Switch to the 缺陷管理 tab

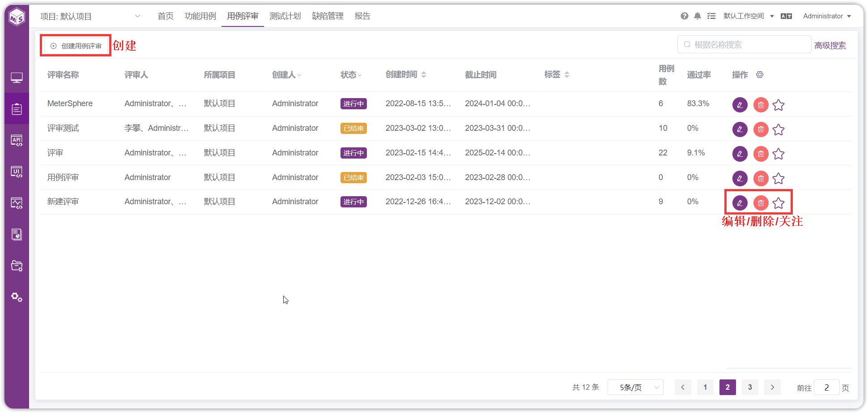[x=328, y=16]
